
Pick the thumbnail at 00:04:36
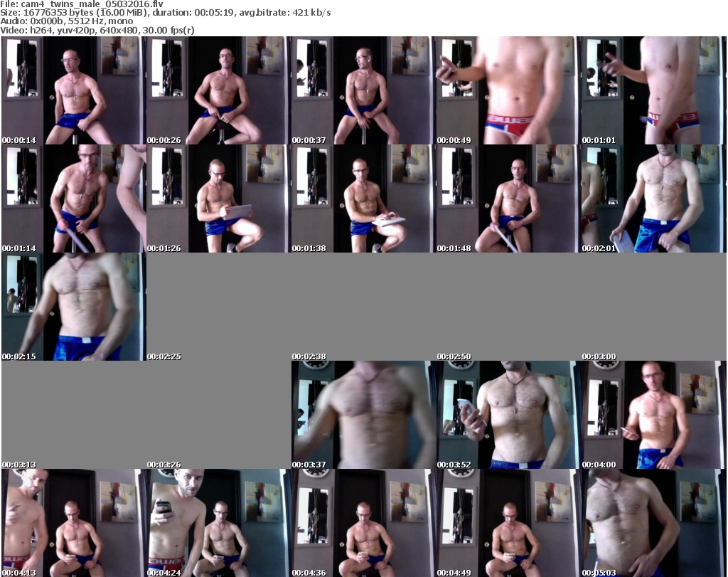363,523
